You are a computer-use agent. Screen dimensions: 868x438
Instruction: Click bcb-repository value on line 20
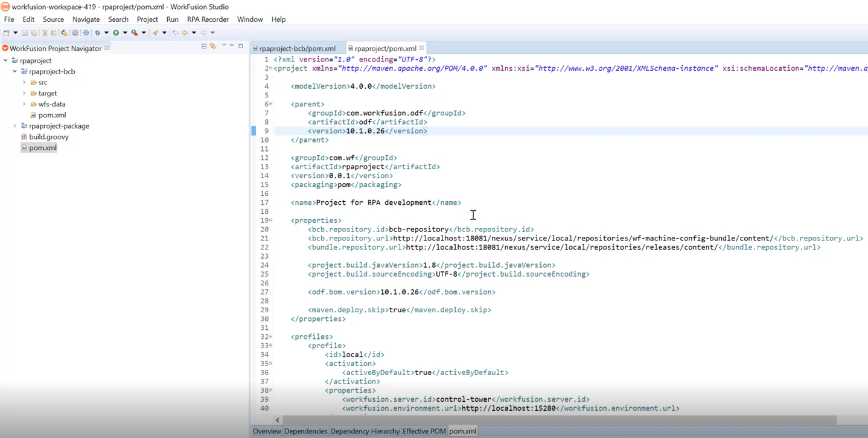(418, 230)
